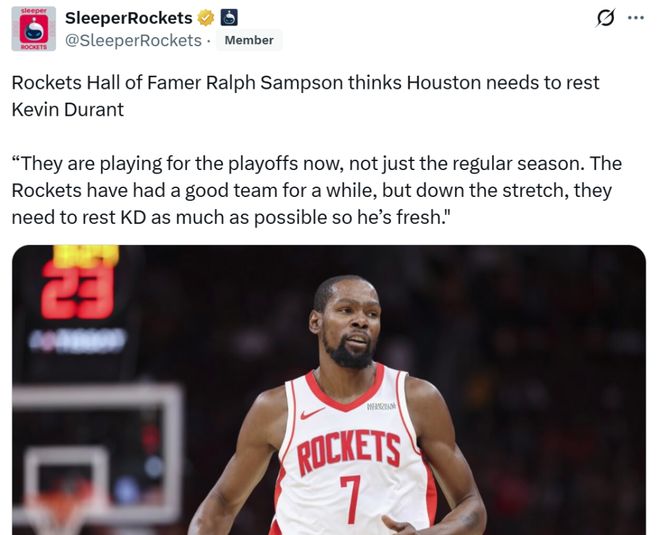Click the sponsor patch on the jersey shoulder
The image size is (660, 535).
click(x=381, y=406)
